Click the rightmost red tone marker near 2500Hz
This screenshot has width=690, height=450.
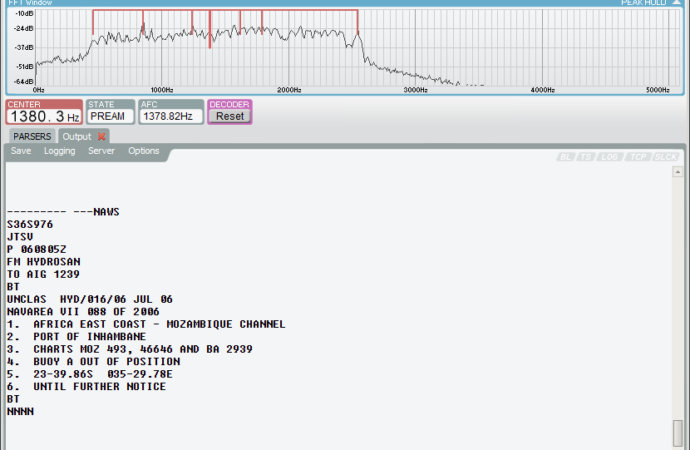(358, 22)
